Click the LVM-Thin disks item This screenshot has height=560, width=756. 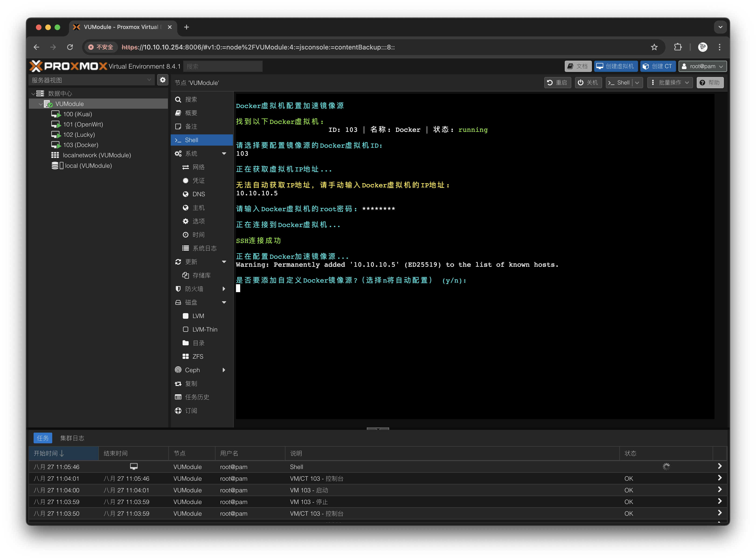point(205,329)
